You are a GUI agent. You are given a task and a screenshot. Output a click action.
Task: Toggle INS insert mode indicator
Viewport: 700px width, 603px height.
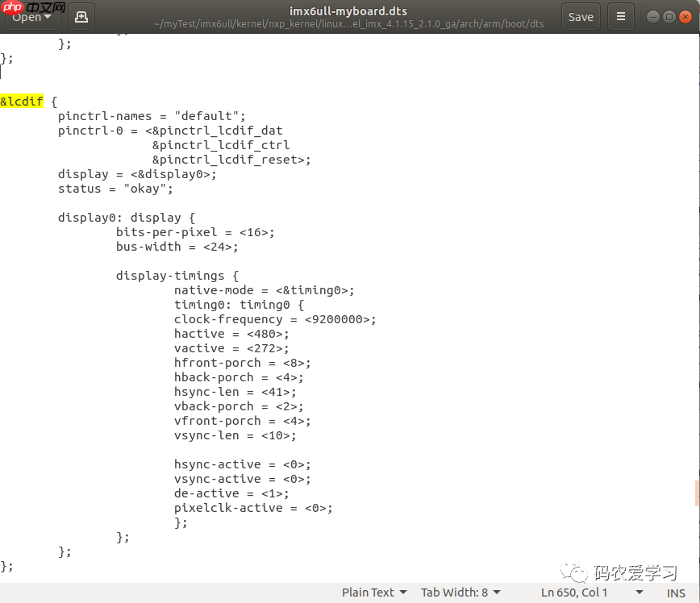[x=676, y=593]
